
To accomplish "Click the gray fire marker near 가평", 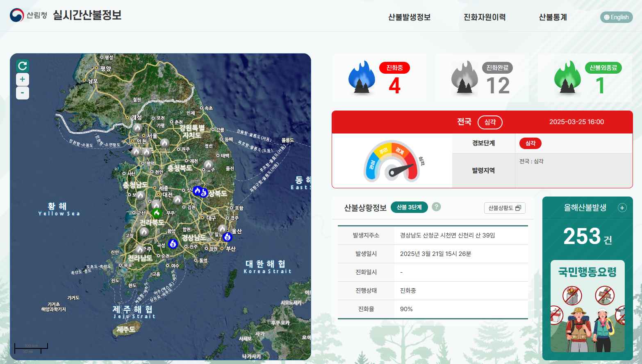I will pyautogui.click(x=164, y=143).
